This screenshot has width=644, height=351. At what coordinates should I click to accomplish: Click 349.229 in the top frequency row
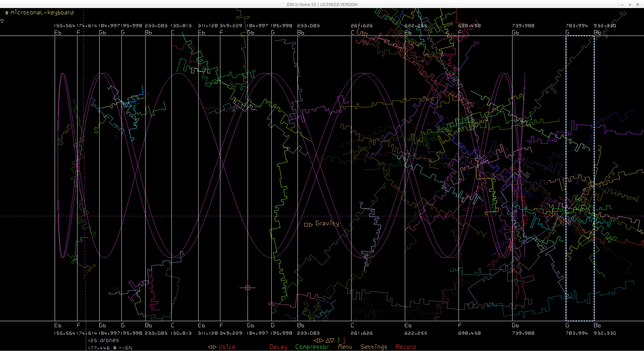pos(231,25)
